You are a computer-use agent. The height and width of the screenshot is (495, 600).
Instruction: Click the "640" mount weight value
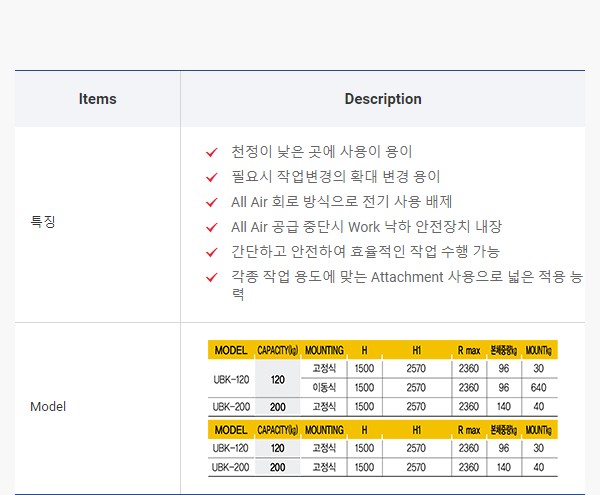[539, 387]
